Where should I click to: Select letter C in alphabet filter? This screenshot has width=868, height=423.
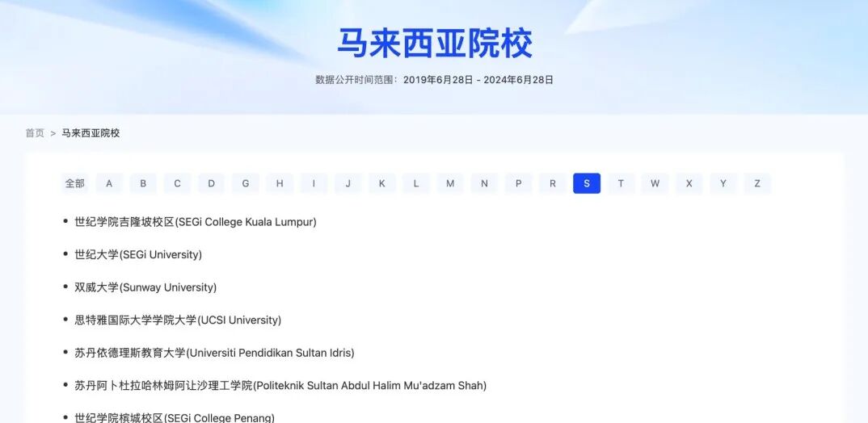177,184
